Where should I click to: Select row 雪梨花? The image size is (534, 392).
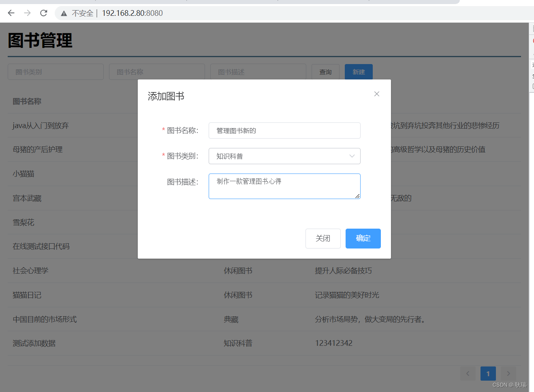(x=264, y=222)
